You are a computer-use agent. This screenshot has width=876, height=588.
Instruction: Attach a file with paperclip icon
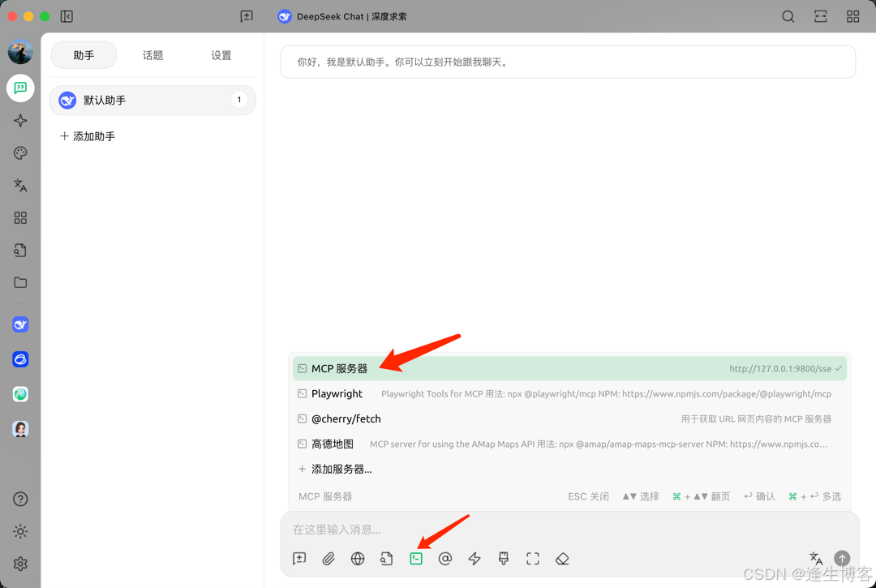pos(328,559)
